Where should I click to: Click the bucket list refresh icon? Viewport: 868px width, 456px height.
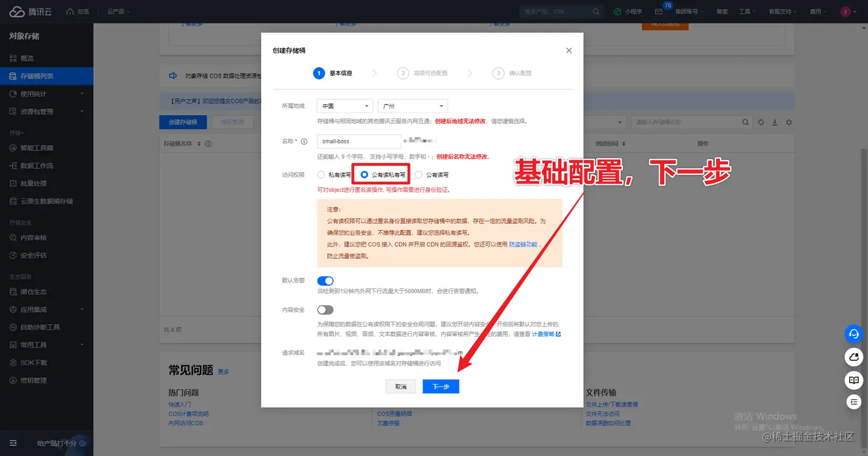tap(761, 122)
